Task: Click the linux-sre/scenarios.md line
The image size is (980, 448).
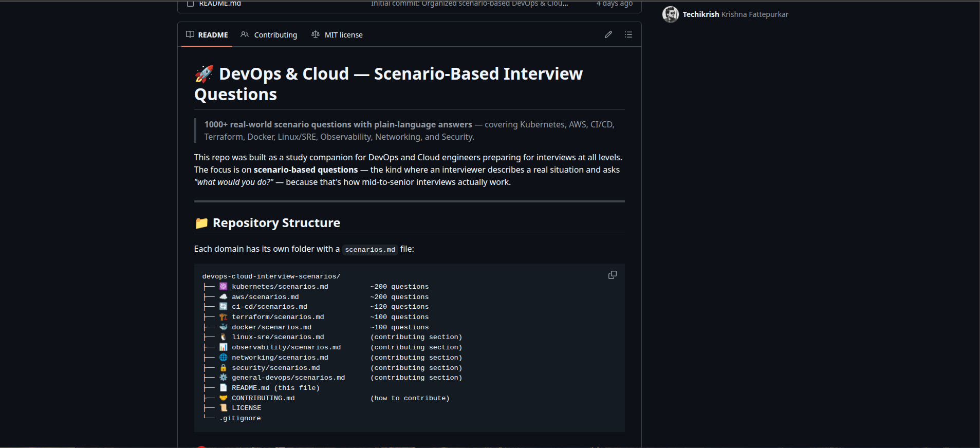Action: 278,337
